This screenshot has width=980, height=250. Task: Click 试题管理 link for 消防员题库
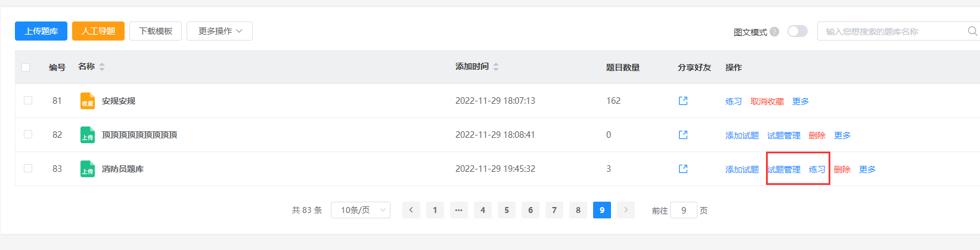784,169
